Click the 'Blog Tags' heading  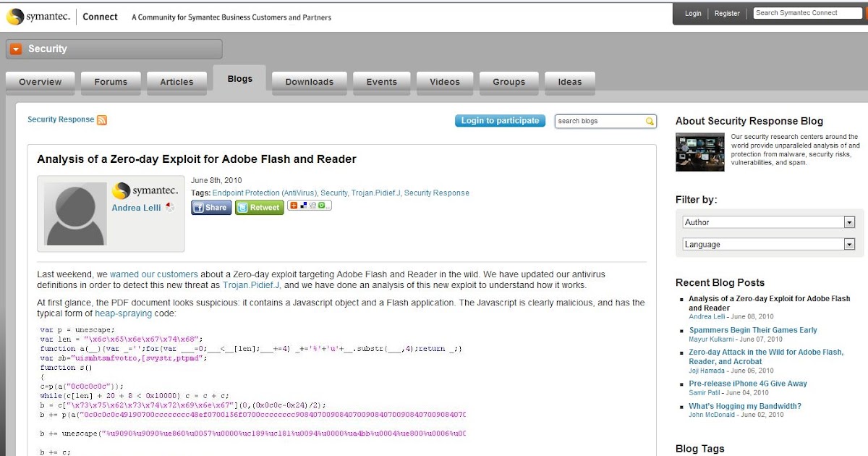click(700, 449)
